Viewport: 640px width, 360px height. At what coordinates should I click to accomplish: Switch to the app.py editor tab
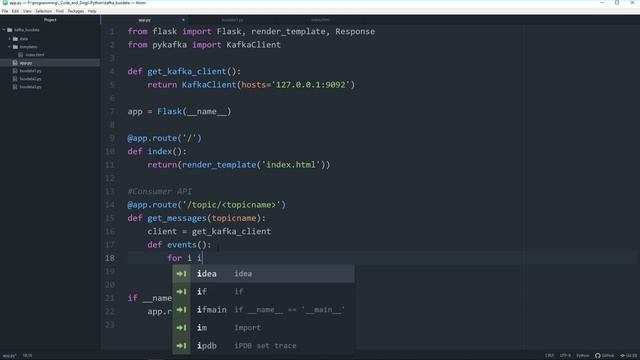pos(144,20)
